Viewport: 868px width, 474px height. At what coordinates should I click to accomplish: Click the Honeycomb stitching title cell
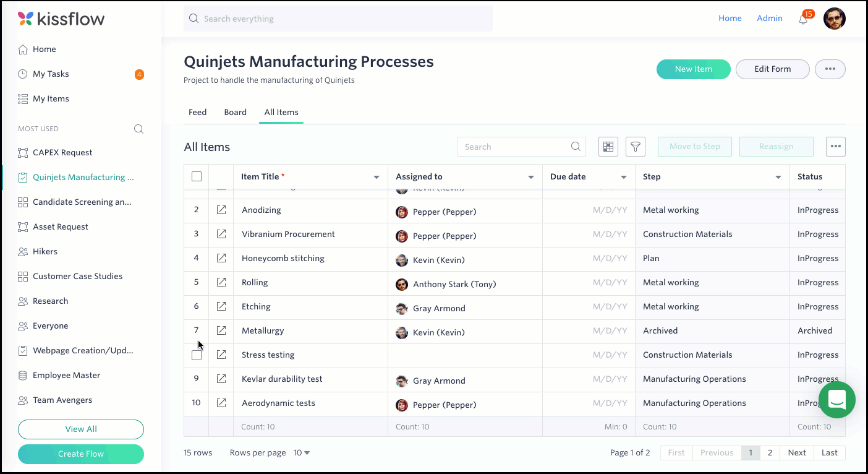point(310,259)
